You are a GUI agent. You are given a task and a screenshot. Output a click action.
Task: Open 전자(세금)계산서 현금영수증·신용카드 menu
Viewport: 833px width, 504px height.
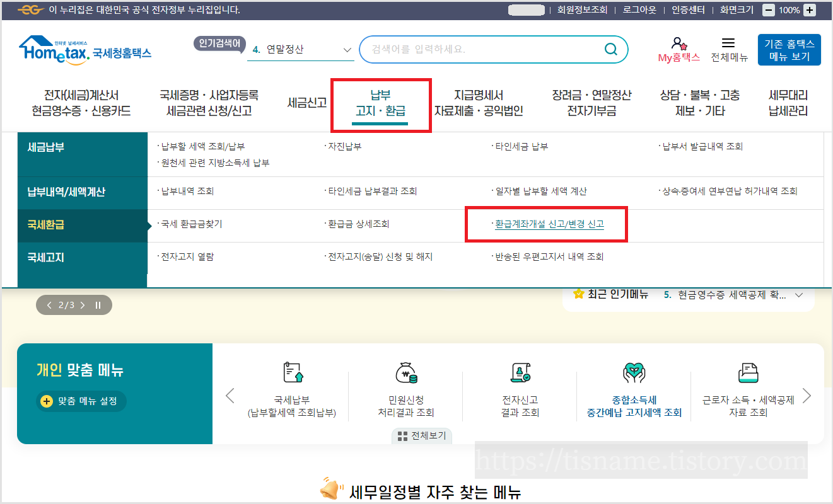81,103
